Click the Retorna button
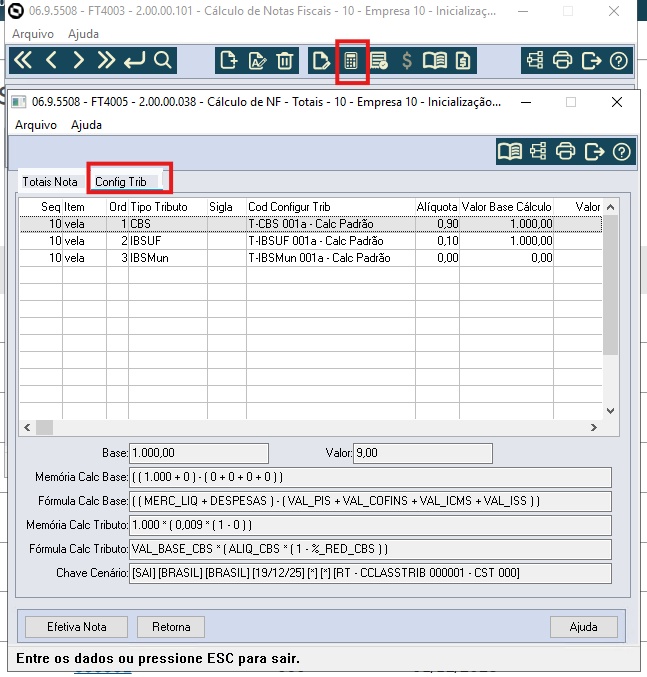This screenshot has width=647, height=677. click(171, 626)
